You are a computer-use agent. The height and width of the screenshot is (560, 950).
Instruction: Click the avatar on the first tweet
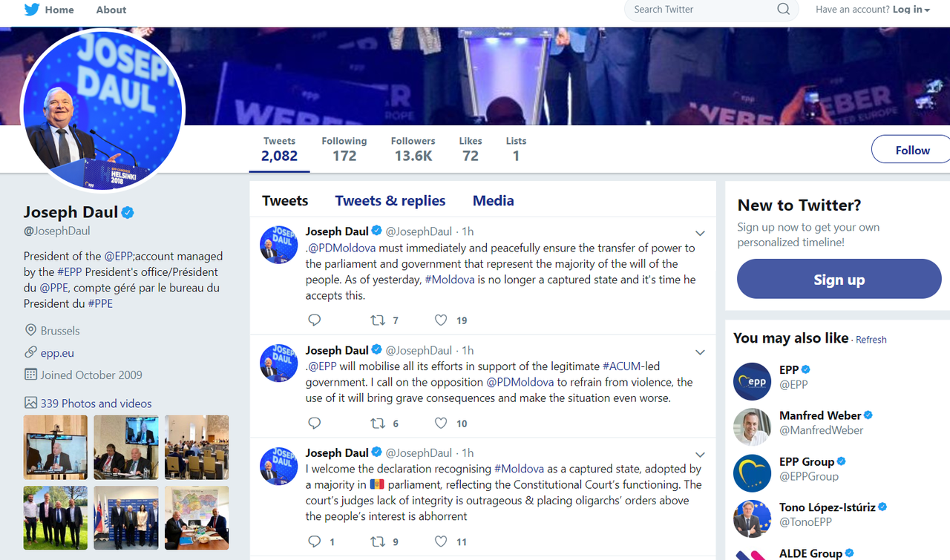[279, 244]
